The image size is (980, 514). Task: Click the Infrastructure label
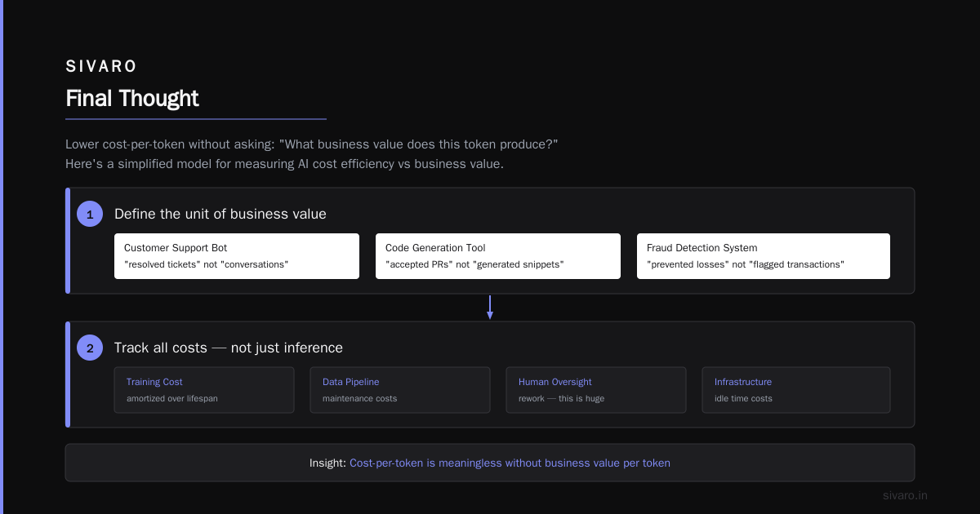point(743,382)
